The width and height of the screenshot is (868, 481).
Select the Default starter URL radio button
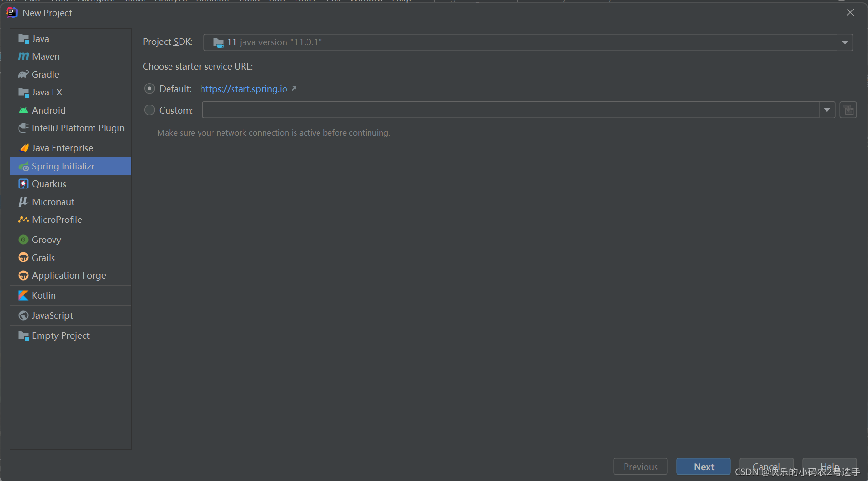(x=149, y=89)
